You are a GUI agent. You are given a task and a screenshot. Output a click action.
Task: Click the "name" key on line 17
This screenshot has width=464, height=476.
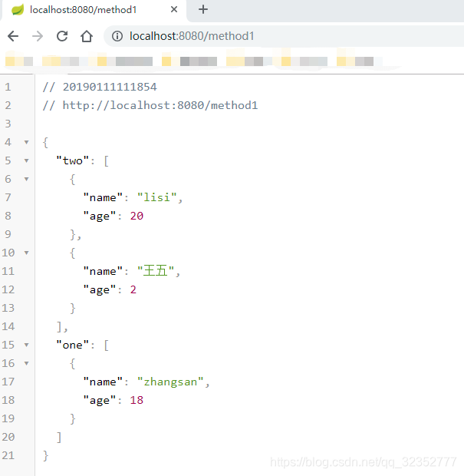coord(103,382)
